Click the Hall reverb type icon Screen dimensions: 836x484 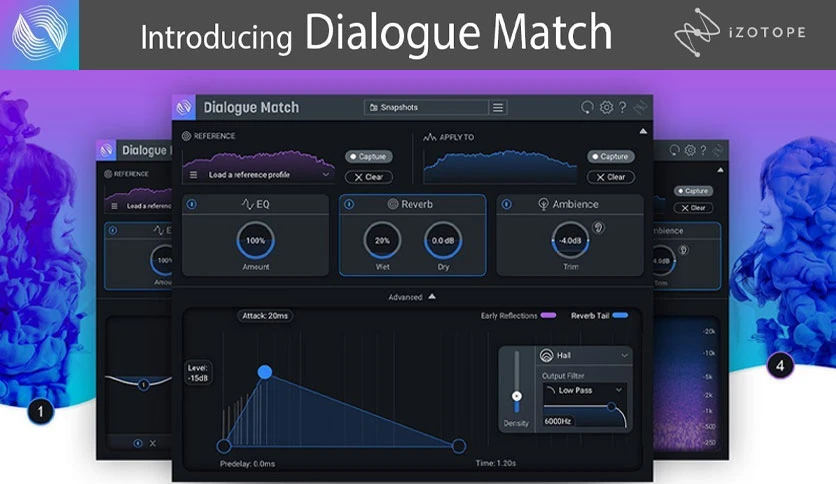tap(546, 356)
